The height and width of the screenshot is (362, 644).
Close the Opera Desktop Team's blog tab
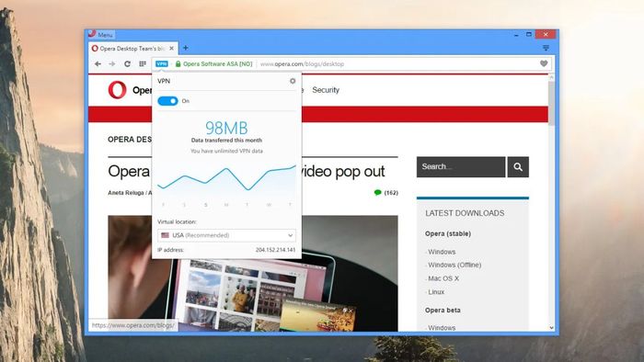[172, 49]
